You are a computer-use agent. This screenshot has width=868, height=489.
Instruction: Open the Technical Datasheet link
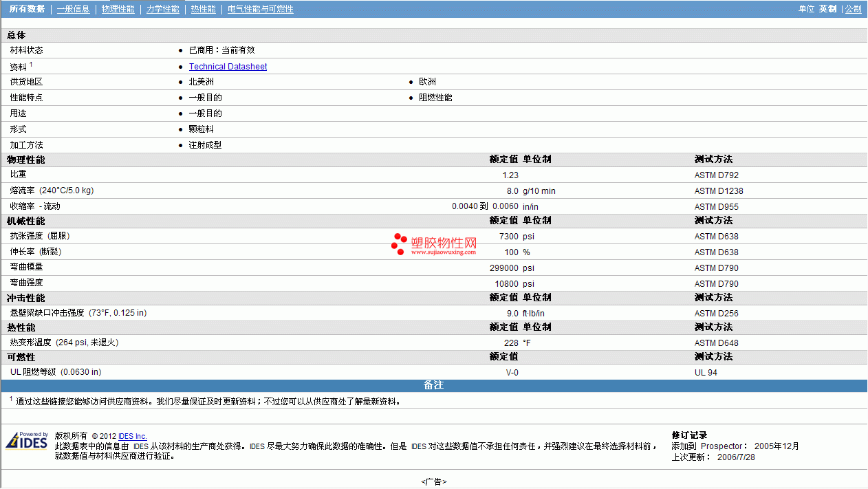pos(228,67)
